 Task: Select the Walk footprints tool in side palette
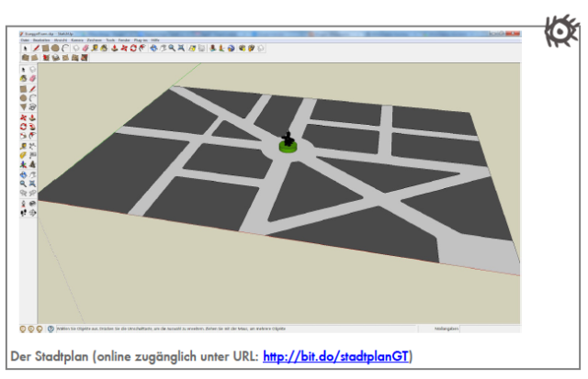tap(23, 212)
